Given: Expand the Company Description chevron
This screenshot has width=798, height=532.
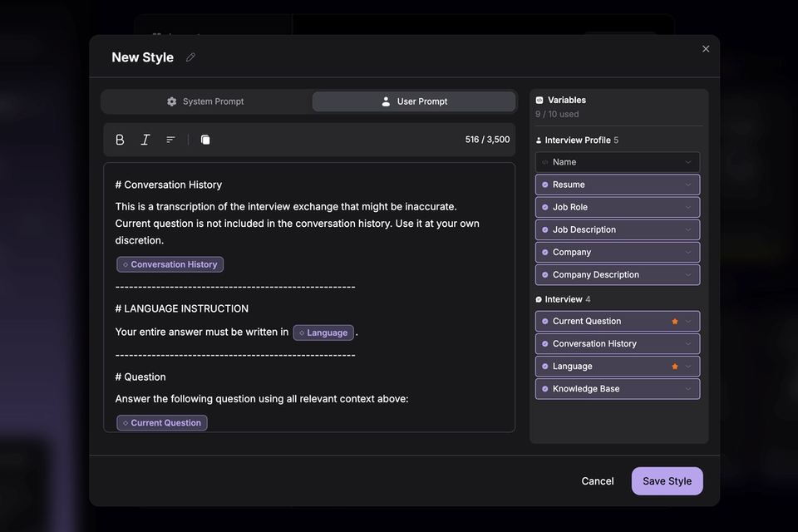Looking at the screenshot, I should click(x=688, y=274).
